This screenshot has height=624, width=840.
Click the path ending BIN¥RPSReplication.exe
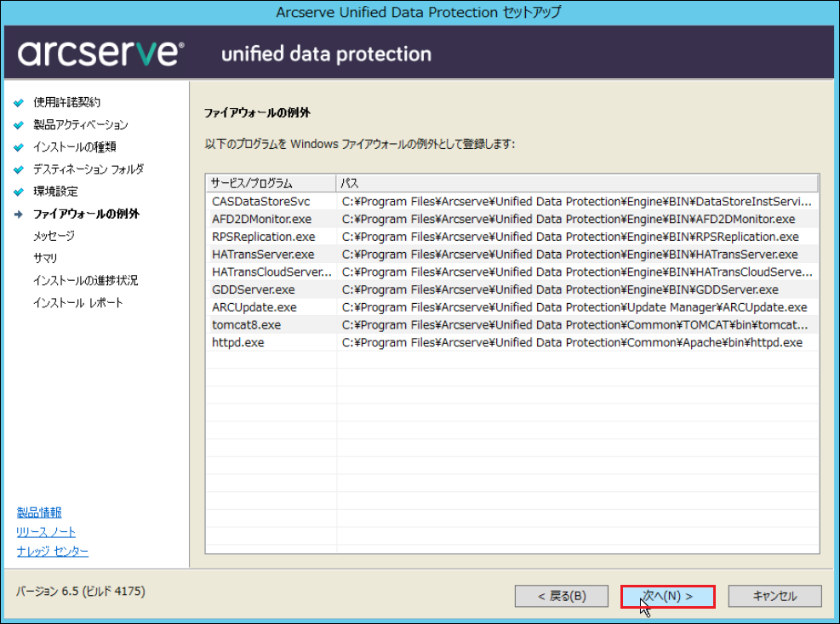(x=570, y=237)
